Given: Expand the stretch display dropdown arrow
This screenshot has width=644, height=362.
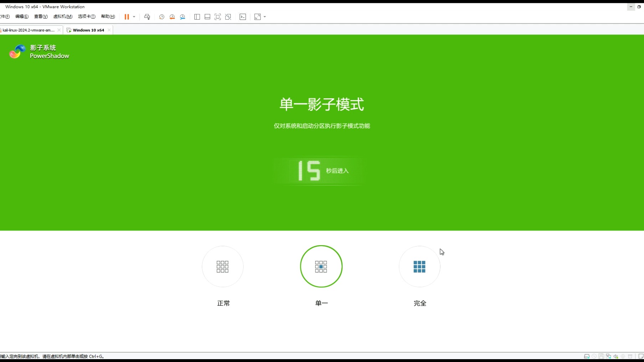Looking at the screenshot, I should click(x=265, y=17).
